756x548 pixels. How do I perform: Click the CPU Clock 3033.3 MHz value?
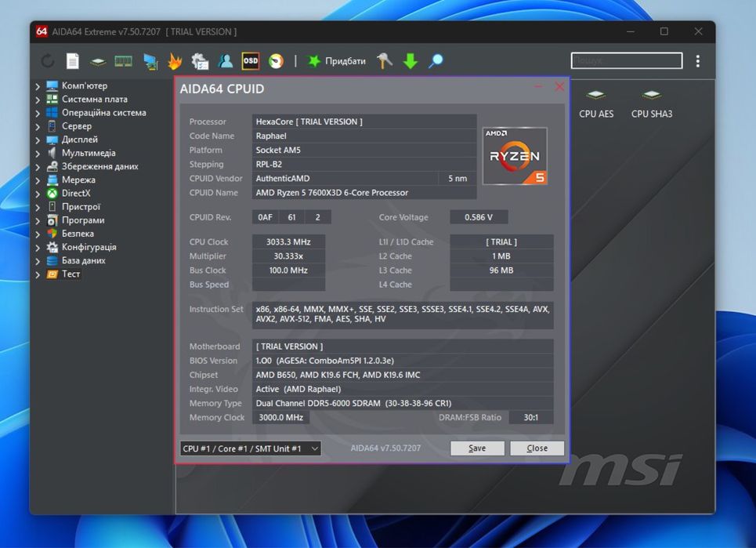click(x=288, y=241)
